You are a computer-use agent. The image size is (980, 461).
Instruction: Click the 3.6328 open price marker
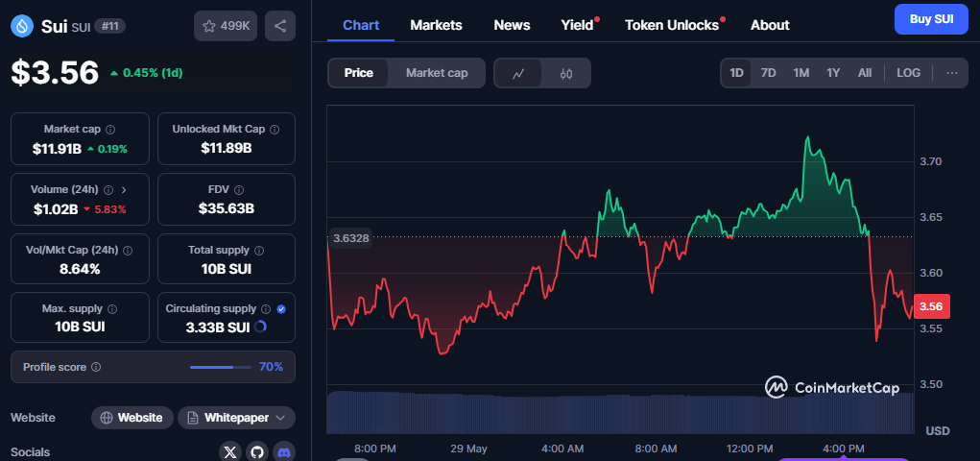tap(350, 237)
